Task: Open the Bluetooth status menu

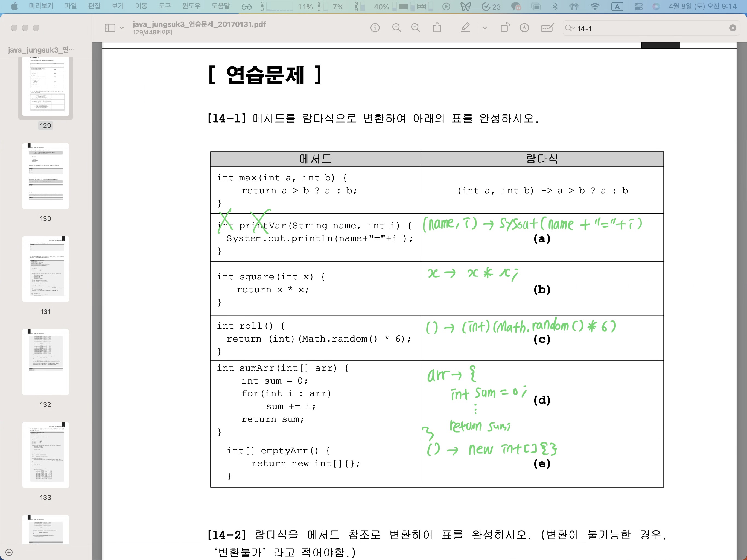Action: point(555,6)
